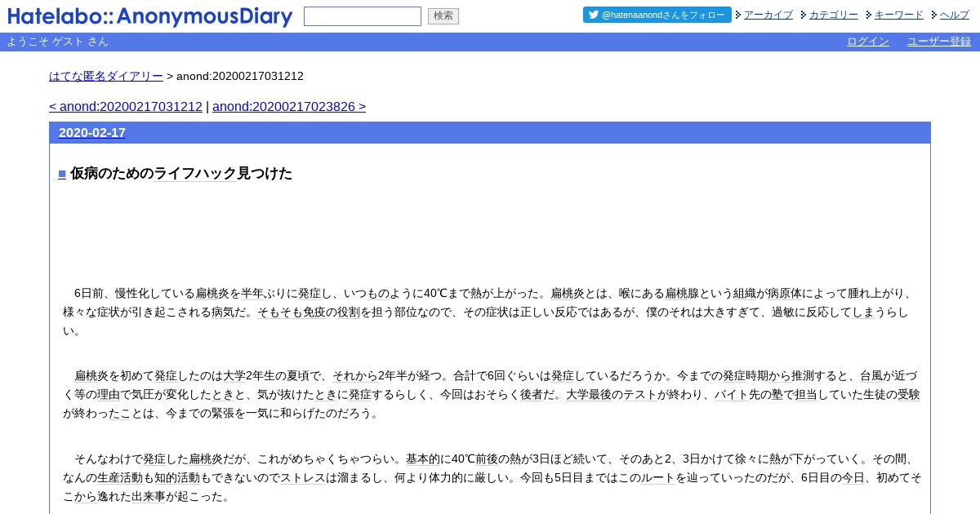Click the Hatelabo::AnonymousDiary logo
The height and width of the screenshot is (514, 980).
pyautogui.click(x=150, y=16)
